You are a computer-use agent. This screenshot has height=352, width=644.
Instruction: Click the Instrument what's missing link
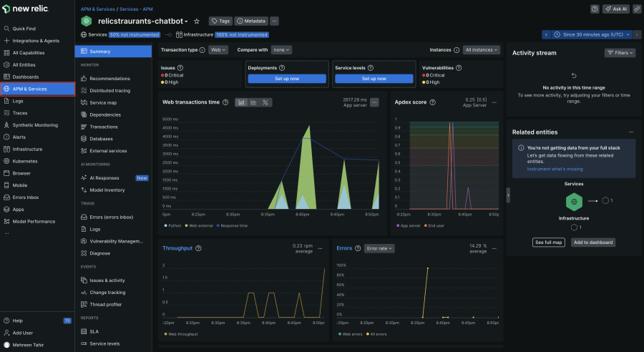(x=555, y=169)
